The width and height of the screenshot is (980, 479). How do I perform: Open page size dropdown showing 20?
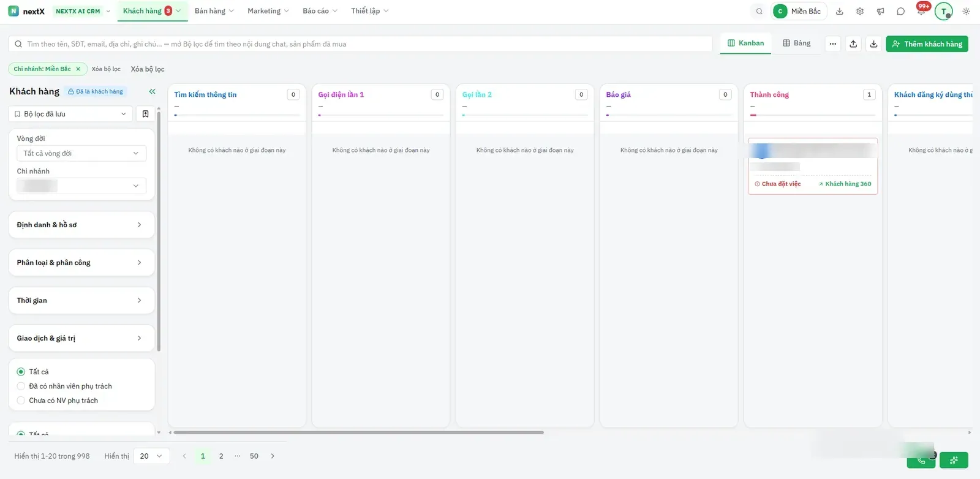151,456
